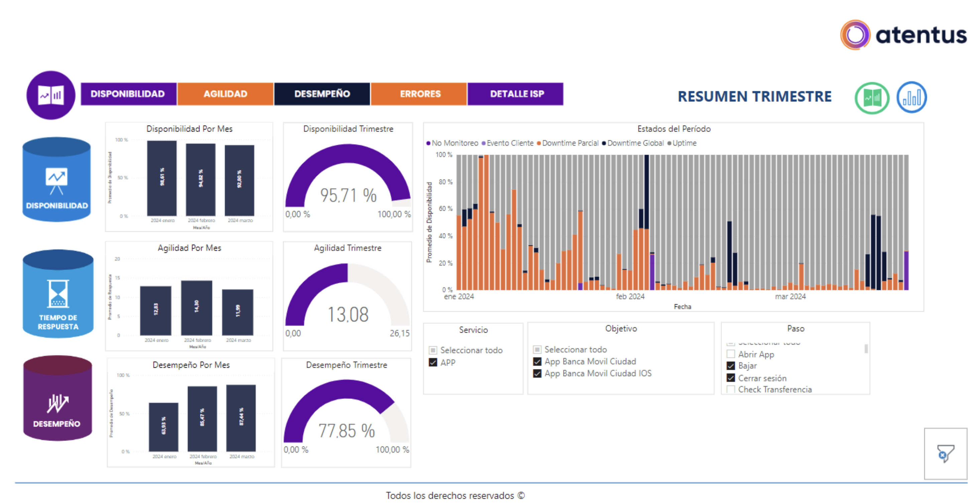The image size is (980, 503).
Task: Click the DESEMPEÑO navigation button
Action: pos(322,94)
